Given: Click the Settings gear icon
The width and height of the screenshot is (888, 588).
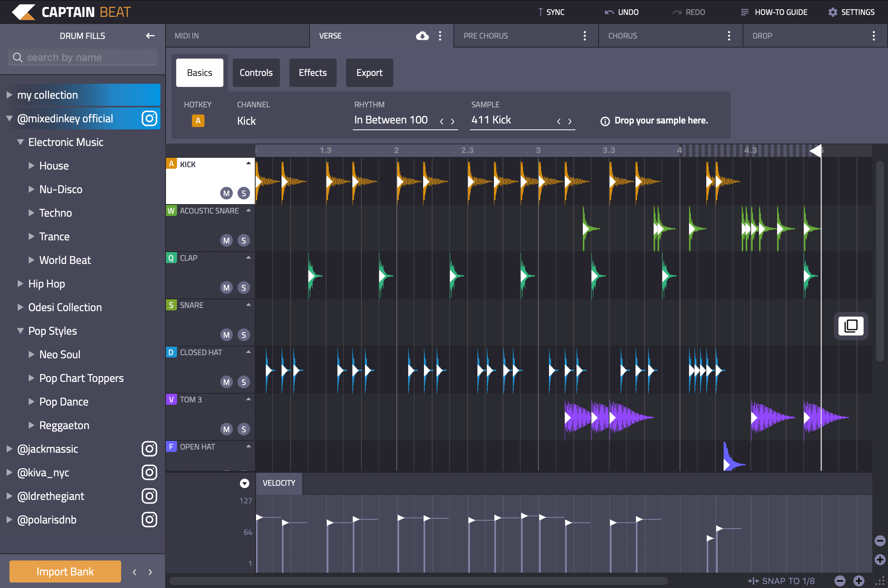Looking at the screenshot, I should point(832,13).
